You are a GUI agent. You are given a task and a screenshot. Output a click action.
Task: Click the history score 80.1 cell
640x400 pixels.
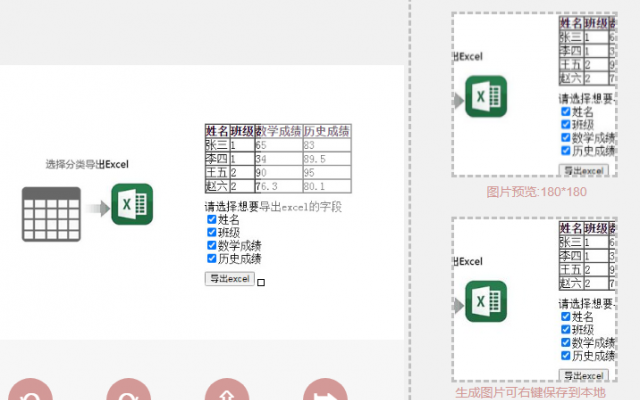coord(327,186)
